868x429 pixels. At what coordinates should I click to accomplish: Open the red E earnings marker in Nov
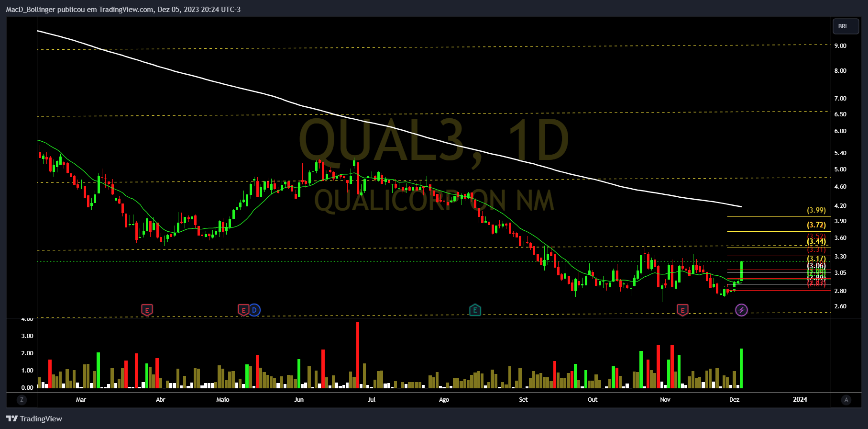682,310
